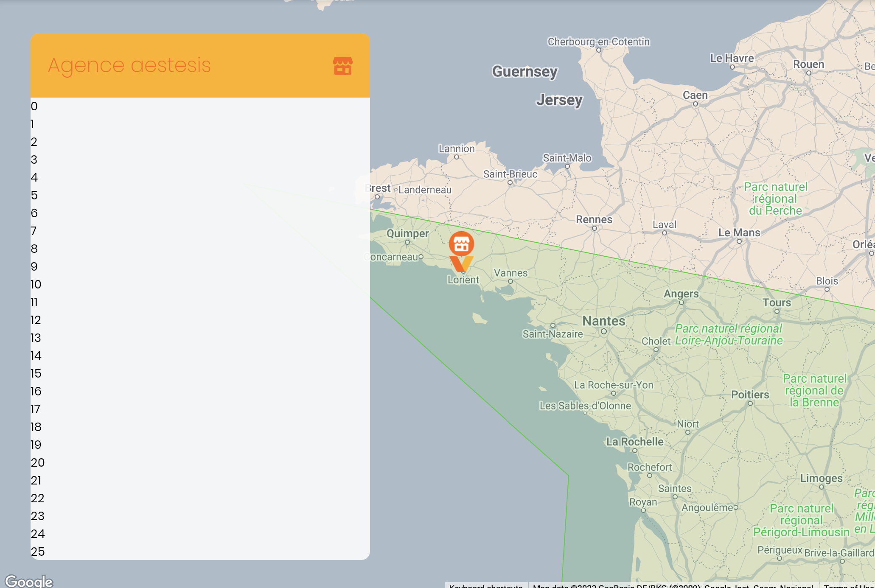This screenshot has width=875, height=588.
Task: Click the Rennes city label on the map
Action: [x=594, y=219]
